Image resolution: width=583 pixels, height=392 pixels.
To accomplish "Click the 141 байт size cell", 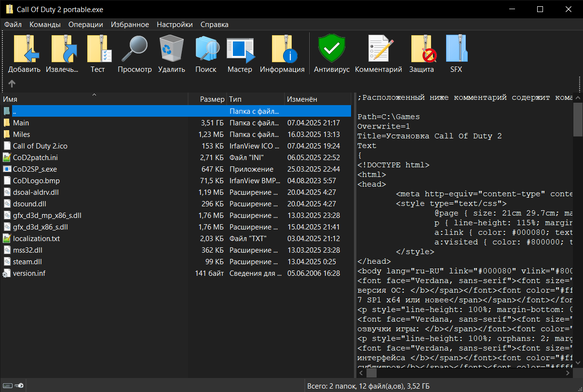I will 209,273.
